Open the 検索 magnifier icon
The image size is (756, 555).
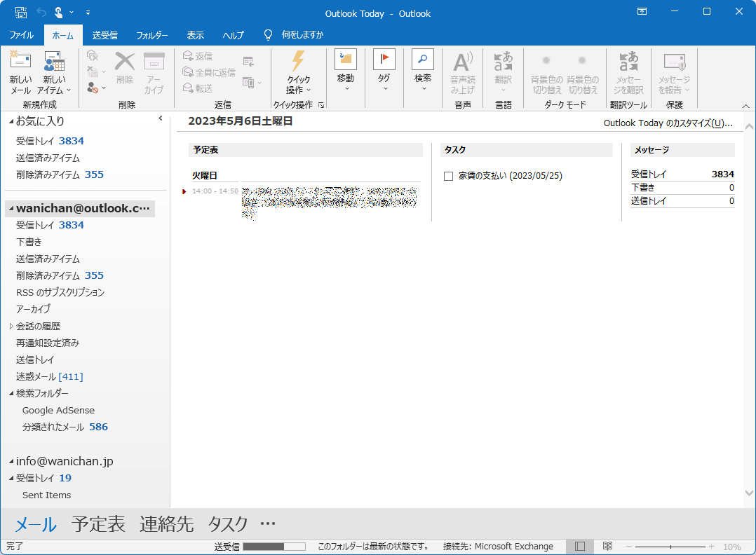pyautogui.click(x=422, y=60)
